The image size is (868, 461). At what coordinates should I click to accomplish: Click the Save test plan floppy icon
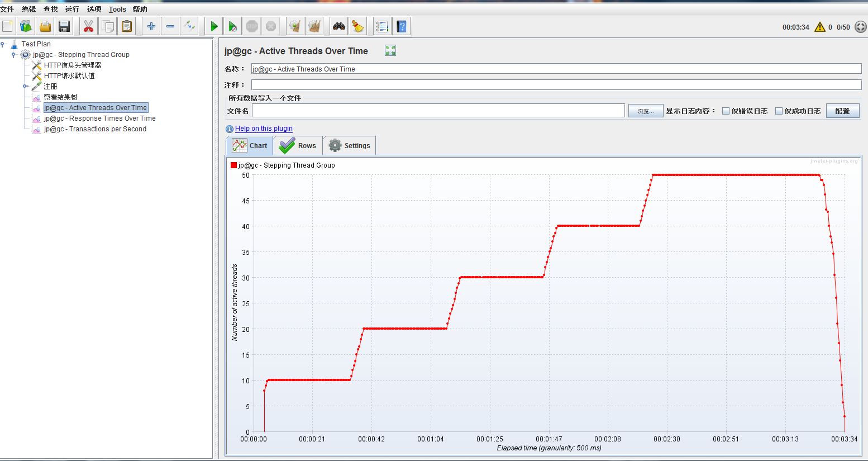coord(64,26)
